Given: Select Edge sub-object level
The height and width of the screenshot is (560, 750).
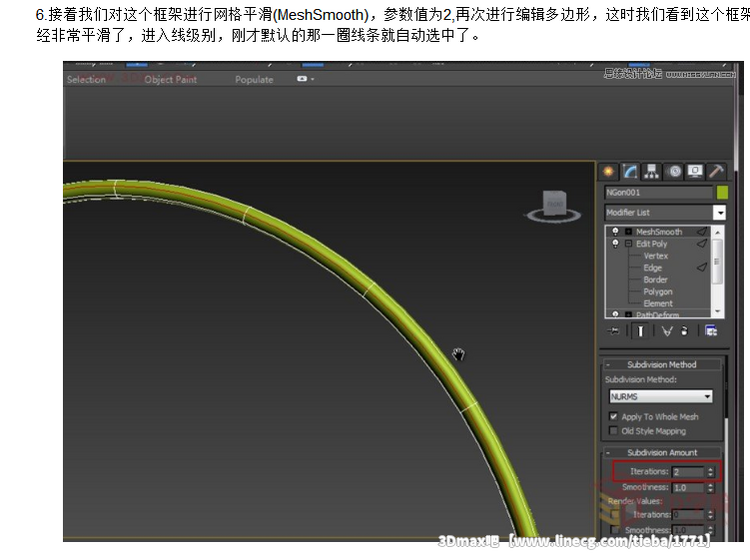Looking at the screenshot, I should 652,268.
